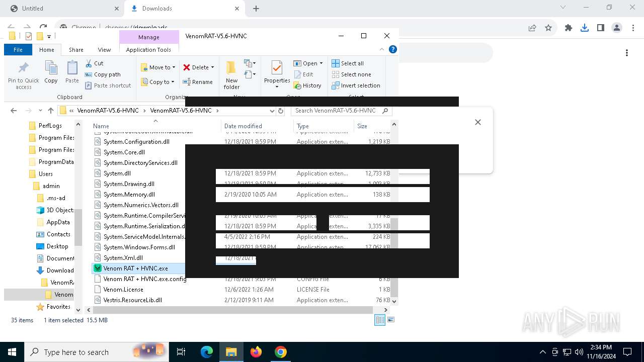Go up one folder level
644x362 pixels.
click(x=50, y=111)
